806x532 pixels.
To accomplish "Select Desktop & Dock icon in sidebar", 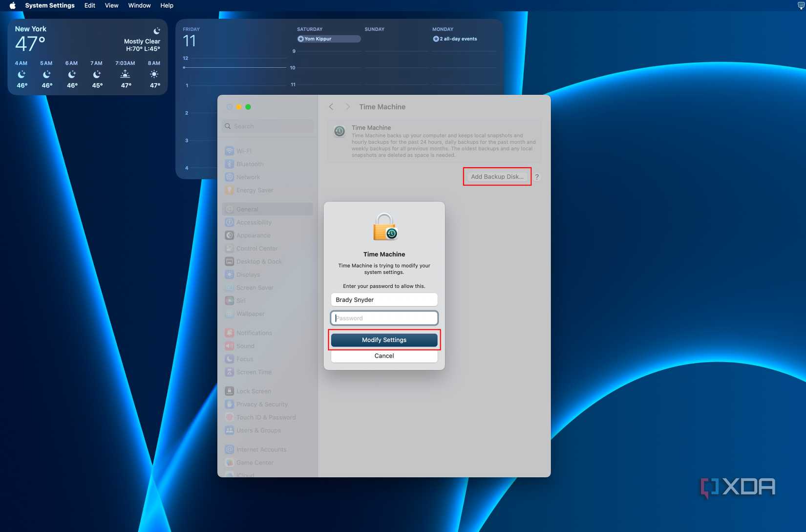I will coord(229,261).
